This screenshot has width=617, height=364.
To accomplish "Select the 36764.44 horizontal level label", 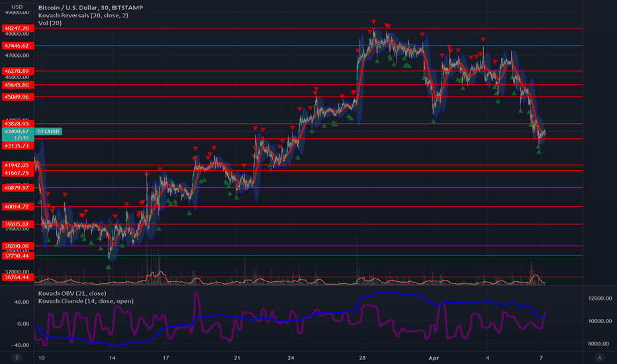I will point(18,277).
